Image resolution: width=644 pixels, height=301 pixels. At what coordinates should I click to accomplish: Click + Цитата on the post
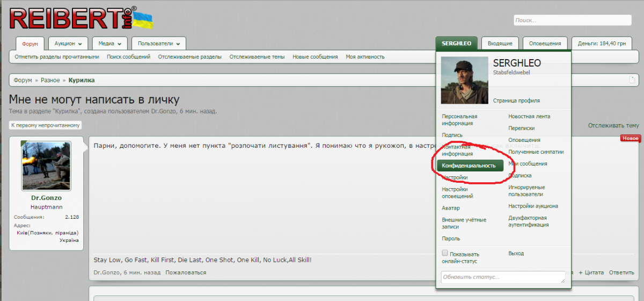(591, 273)
